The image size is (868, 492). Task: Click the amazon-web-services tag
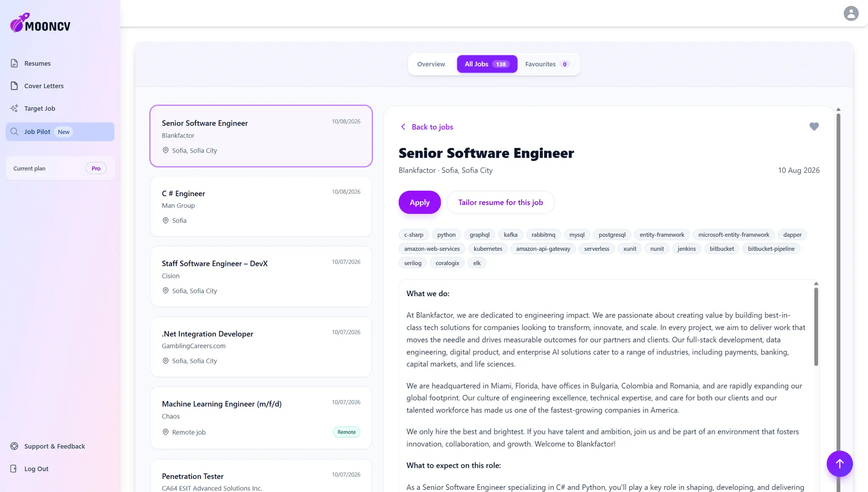pos(432,249)
